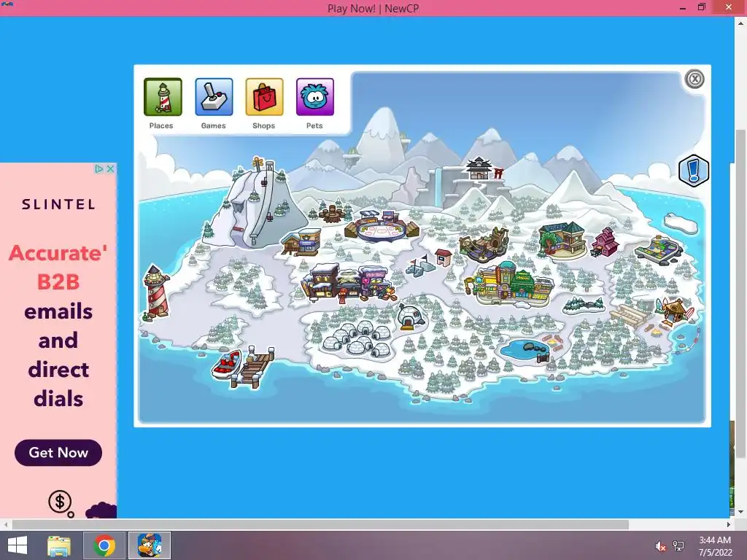This screenshot has width=747, height=560.
Task: Visit the Cove surf hut
Action: click(675, 311)
